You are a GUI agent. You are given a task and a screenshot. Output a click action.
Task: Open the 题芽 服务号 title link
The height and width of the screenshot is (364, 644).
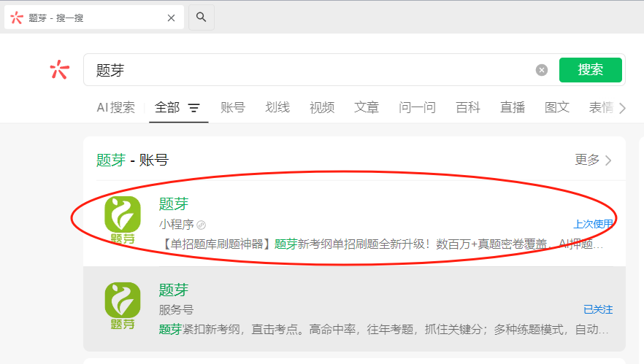point(174,290)
